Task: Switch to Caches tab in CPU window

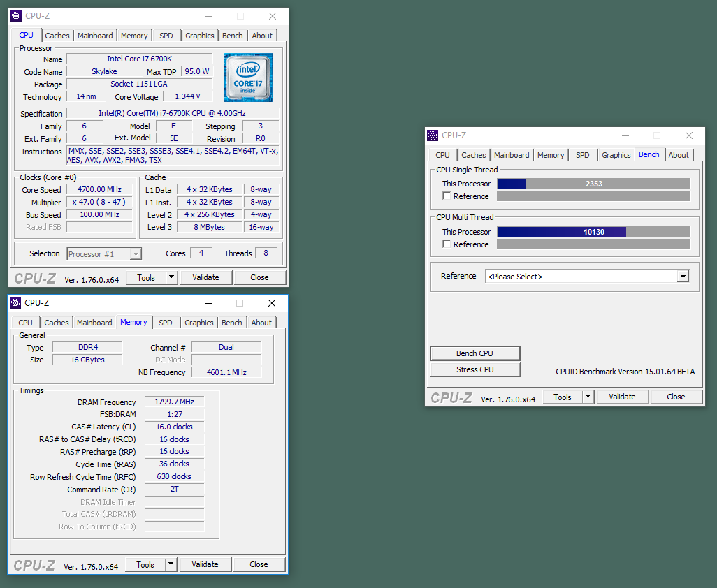Action: click(x=57, y=36)
